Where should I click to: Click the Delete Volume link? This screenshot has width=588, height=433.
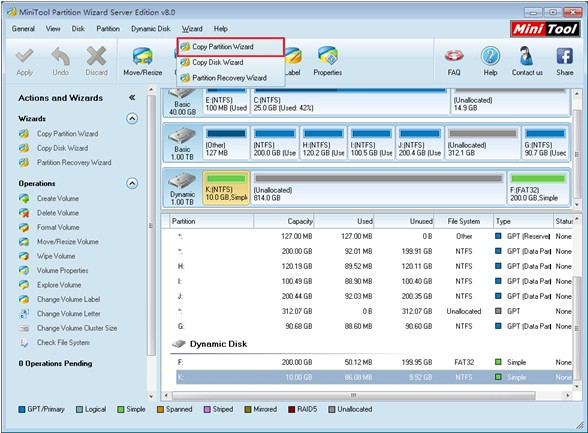(58, 213)
